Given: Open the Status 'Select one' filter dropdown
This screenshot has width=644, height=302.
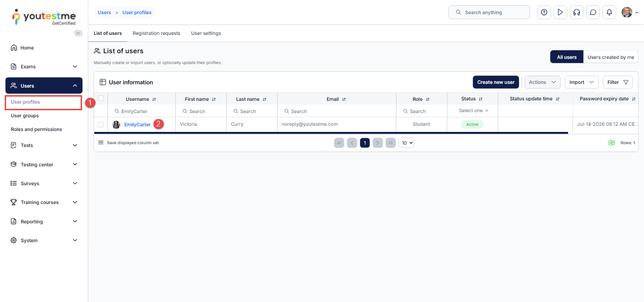Looking at the screenshot, I should 474,111.
